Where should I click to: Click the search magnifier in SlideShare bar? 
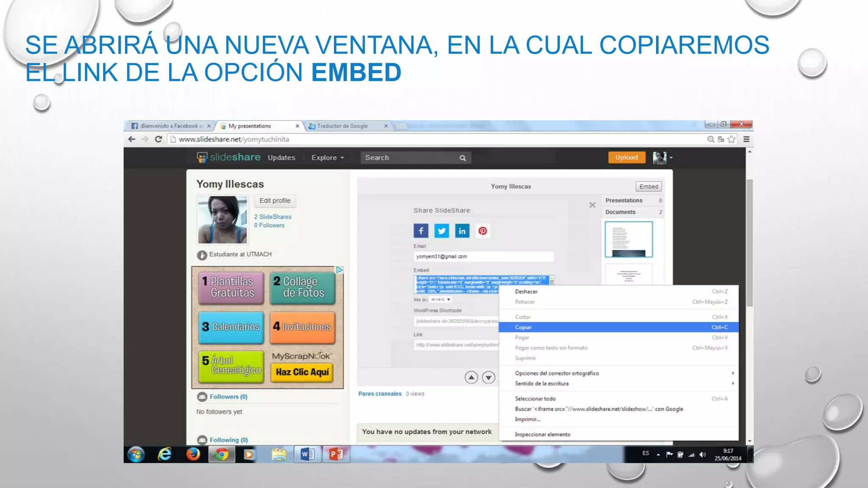[463, 158]
